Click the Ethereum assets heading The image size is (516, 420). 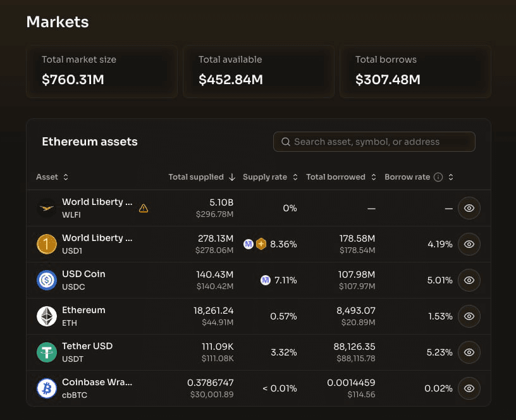point(90,142)
